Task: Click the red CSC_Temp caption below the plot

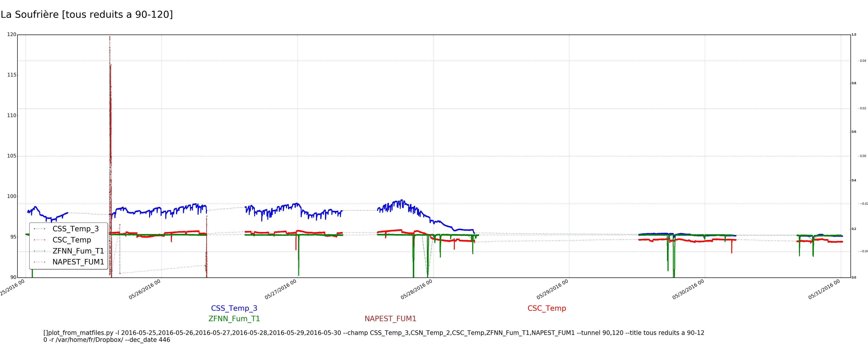Action: (x=547, y=308)
